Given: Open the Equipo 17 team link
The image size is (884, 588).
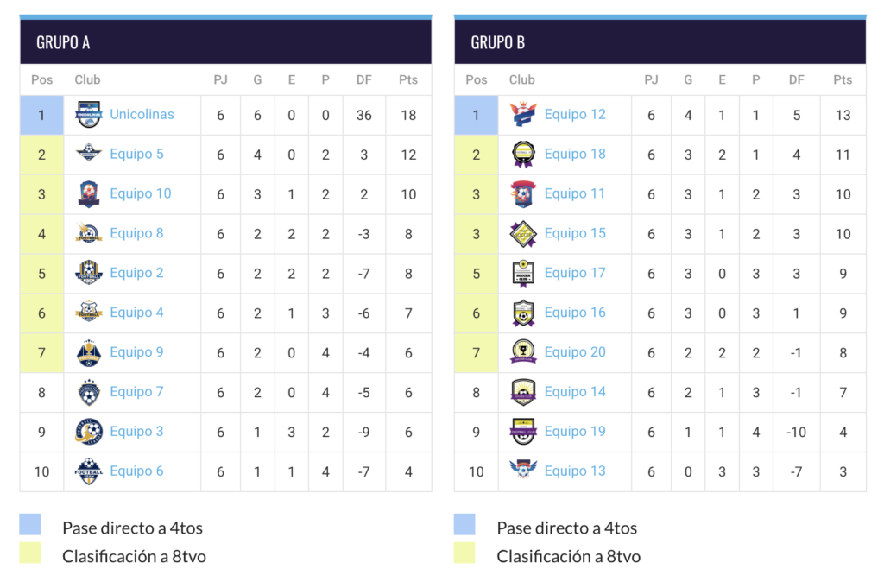Looking at the screenshot, I should [575, 273].
